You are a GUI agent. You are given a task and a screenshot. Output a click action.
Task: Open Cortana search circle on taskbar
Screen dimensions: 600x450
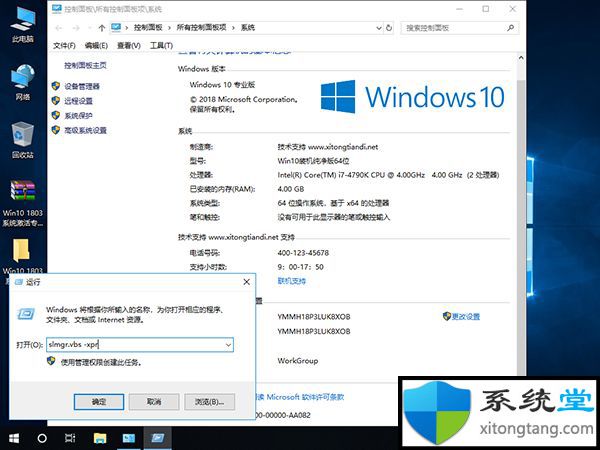[42, 438]
